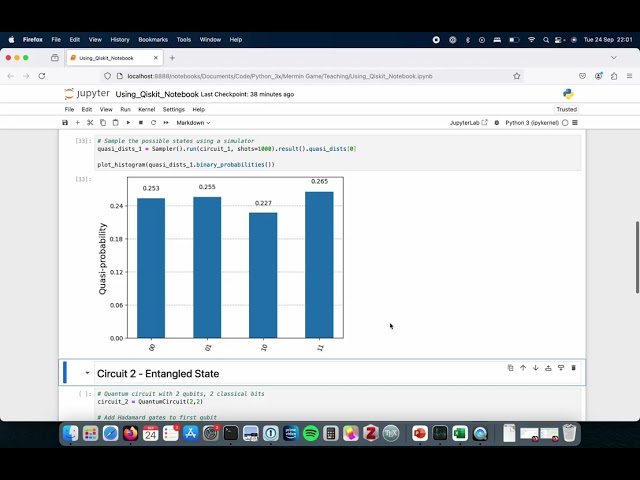Open a new Firefox tab

(x=172, y=58)
